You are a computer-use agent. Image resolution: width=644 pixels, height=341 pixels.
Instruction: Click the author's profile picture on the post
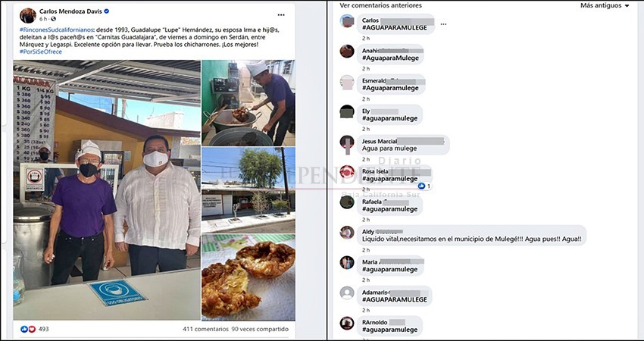pyautogui.click(x=28, y=15)
